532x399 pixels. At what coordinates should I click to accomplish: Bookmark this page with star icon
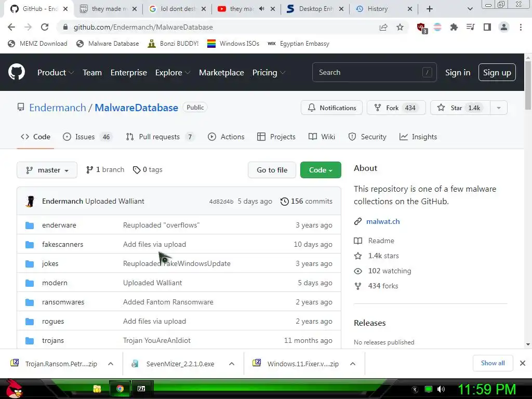[x=400, y=27]
